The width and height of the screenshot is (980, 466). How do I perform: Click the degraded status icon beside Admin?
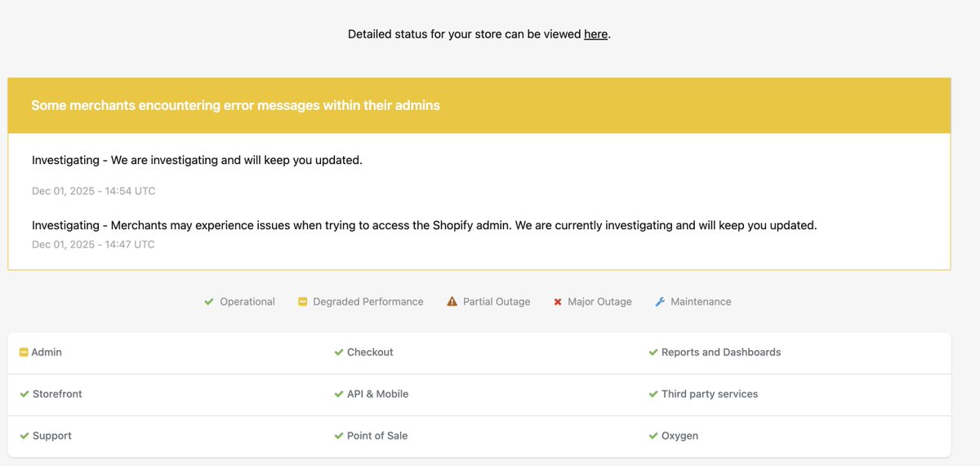[24, 353]
